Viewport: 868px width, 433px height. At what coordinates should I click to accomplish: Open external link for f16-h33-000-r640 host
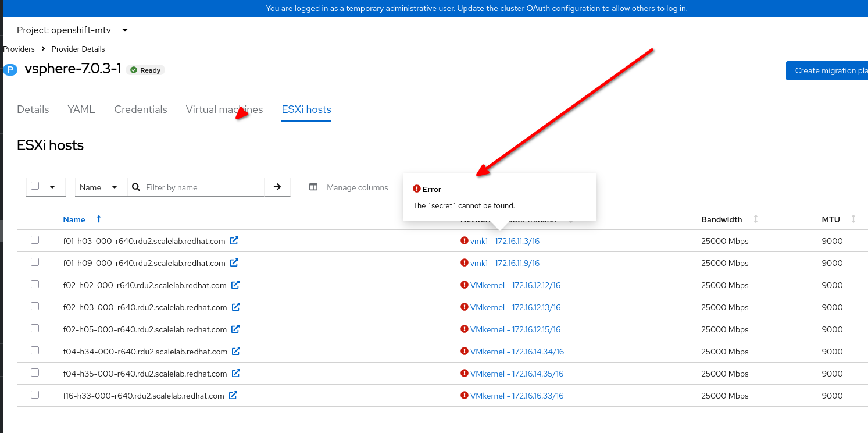pyautogui.click(x=233, y=395)
